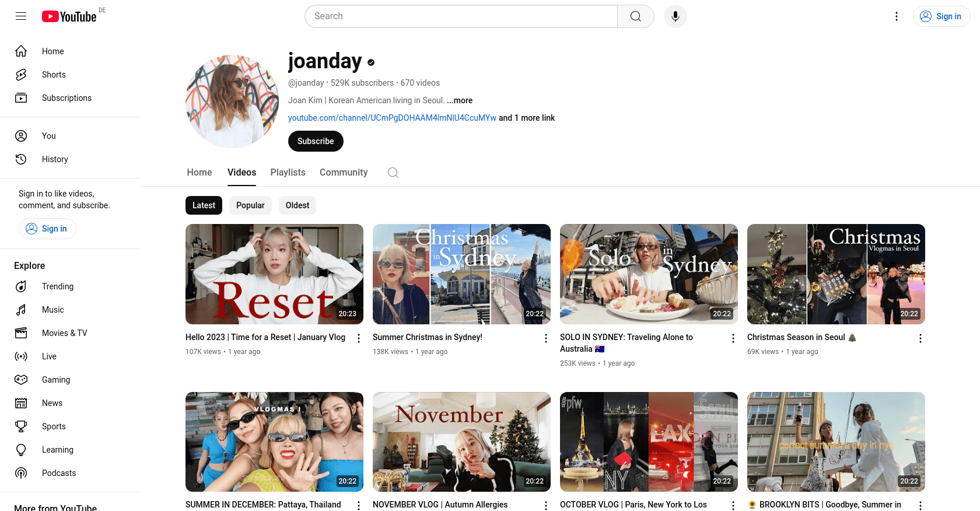This screenshot has height=511, width=980.
Task: Click the magnifier search button
Action: point(635,16)
